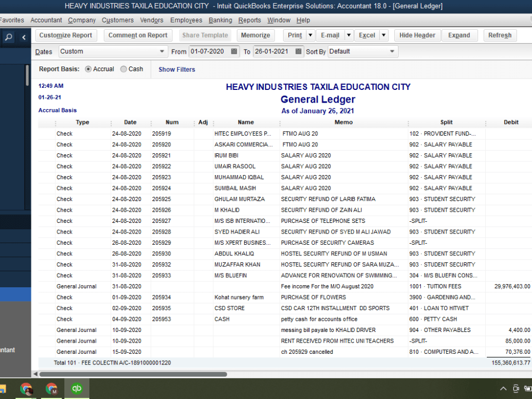Click the Date column header
This screenshot has height=399, width=532.
pyautogui.click(x=130, y=122)
